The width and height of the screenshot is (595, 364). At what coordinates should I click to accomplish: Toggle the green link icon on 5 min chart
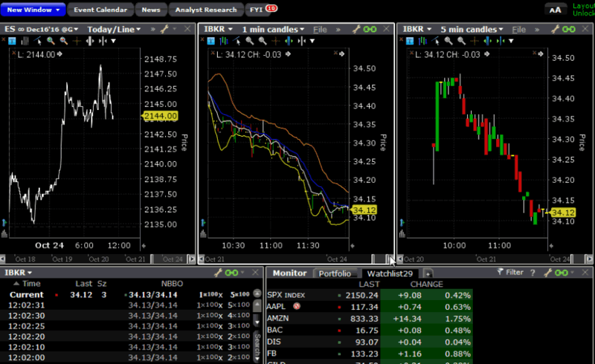coord(569,29)
